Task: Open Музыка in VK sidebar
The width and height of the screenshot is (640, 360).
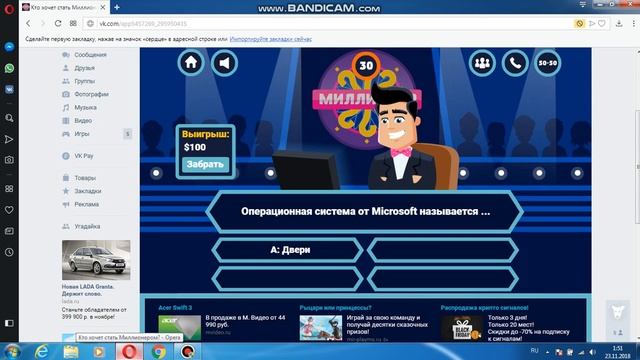Action: pos(85,107)
